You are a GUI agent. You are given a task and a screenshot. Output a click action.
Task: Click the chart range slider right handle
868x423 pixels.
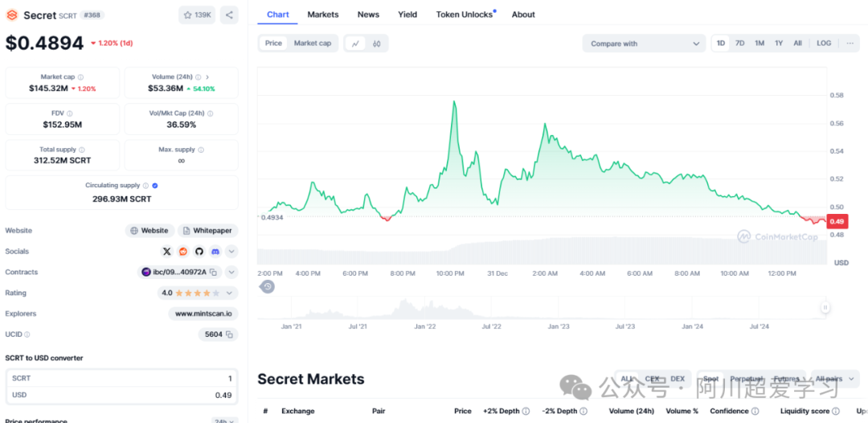825,307
